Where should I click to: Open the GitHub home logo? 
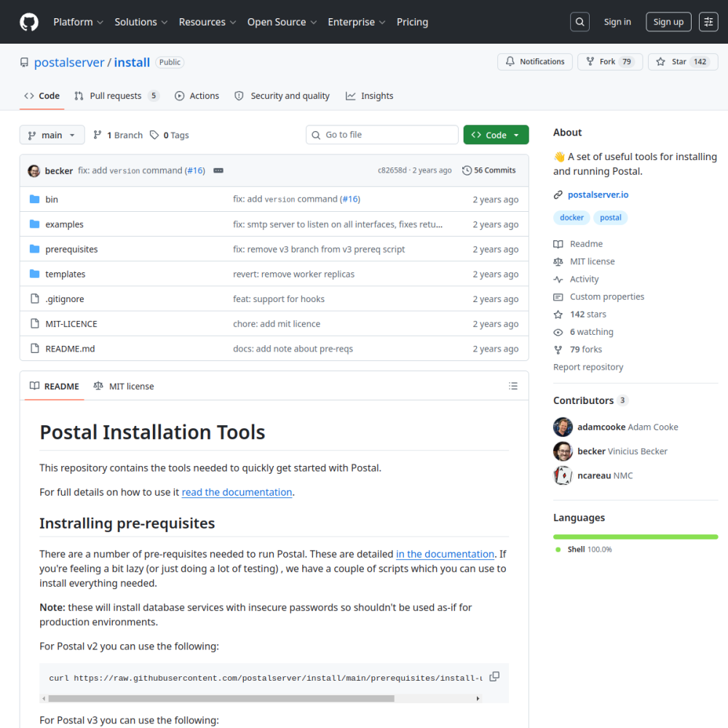29,22
